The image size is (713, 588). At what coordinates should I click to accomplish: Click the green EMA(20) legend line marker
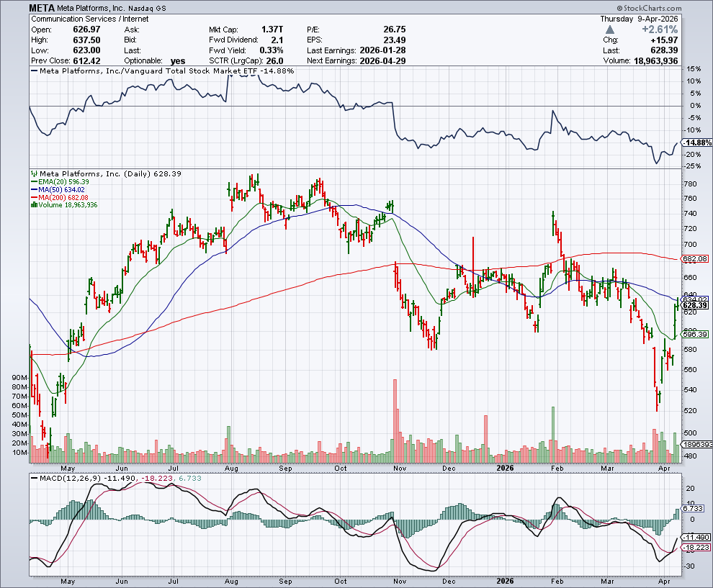pyautogui.click(x=34, y=182)
